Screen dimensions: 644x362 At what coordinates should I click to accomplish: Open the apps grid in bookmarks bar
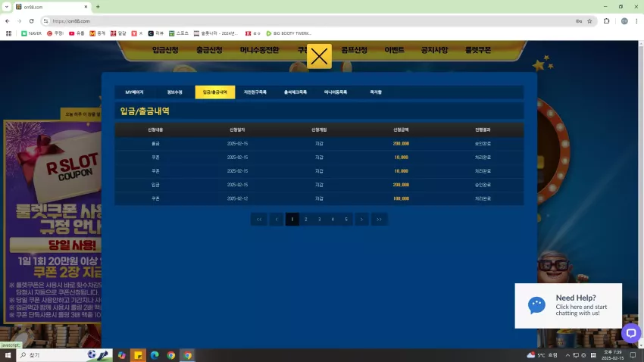[8, 33]
